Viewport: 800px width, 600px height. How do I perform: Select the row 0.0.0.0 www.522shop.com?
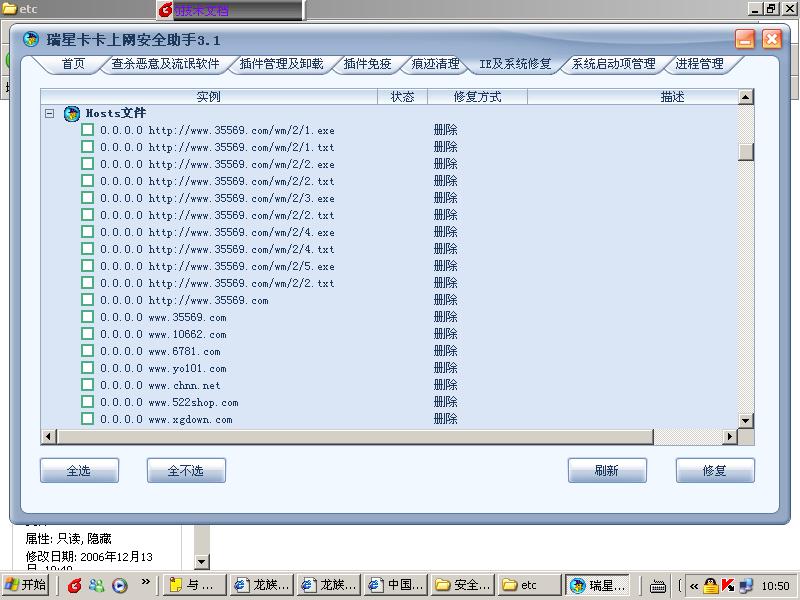(389, 402)
